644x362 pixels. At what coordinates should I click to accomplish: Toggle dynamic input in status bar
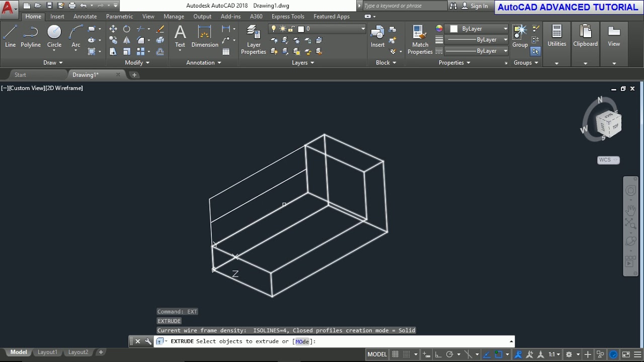tap(426, 354)
